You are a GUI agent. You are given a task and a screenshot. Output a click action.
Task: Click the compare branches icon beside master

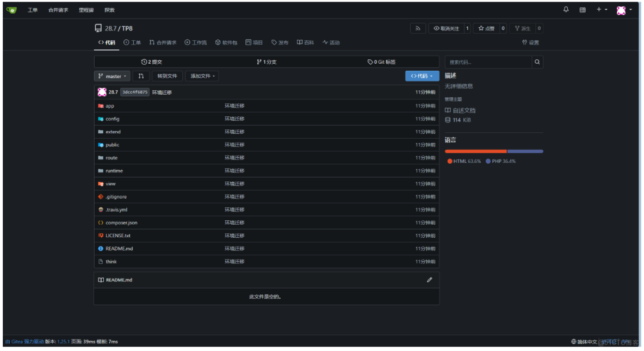(141, 76)
